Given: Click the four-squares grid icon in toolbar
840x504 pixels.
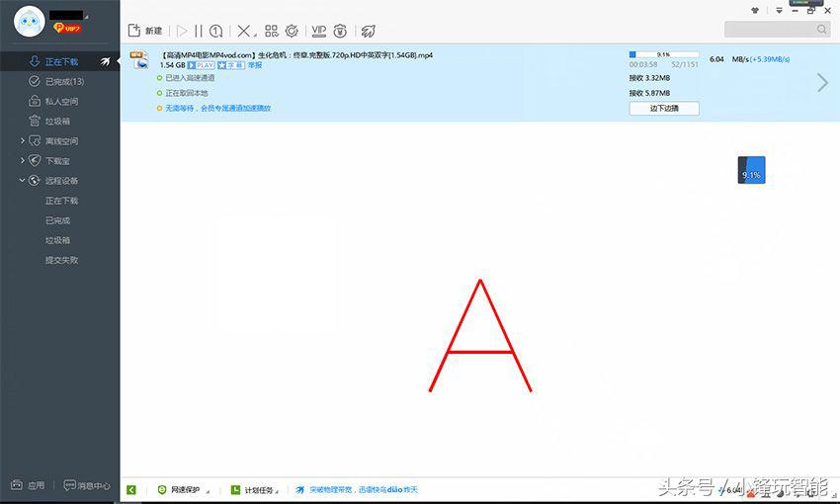Looking at the screenshot, I should [272, 31].
